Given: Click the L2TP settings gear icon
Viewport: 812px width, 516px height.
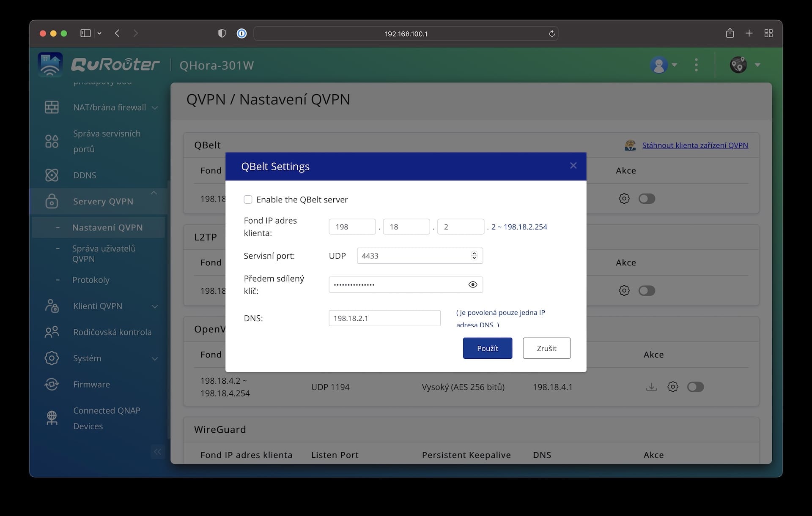Looking at the screenshot, I should [x=624, y=291].
